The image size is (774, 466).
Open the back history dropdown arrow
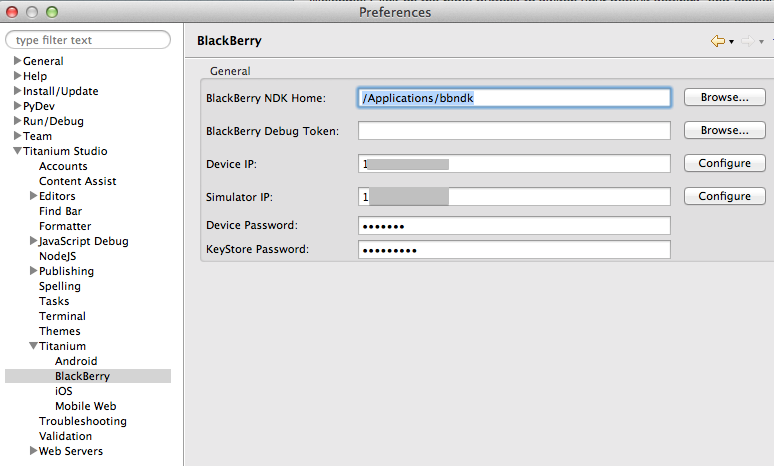732,42
